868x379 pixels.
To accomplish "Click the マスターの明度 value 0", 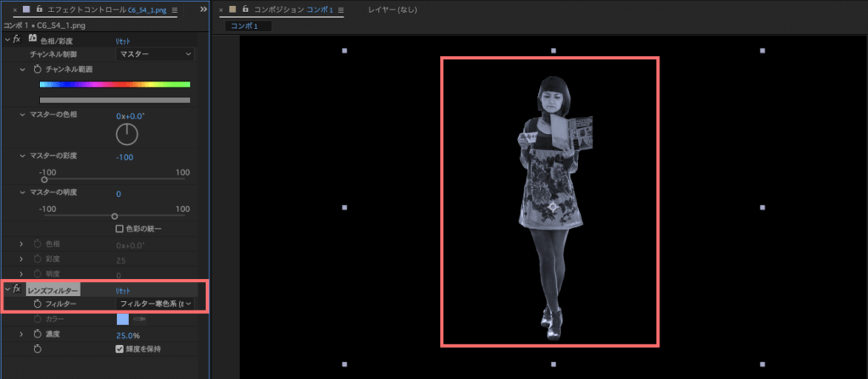I will pos(119,194).
